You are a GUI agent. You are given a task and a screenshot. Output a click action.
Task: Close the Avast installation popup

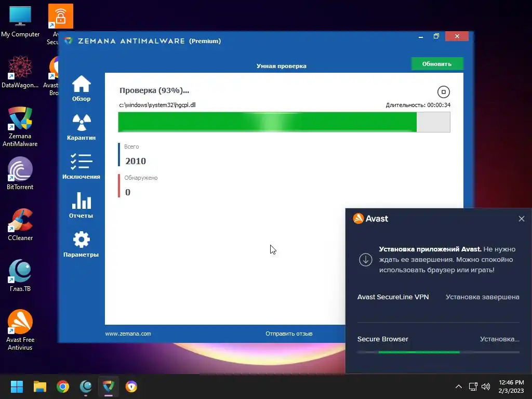pos(522,219)
